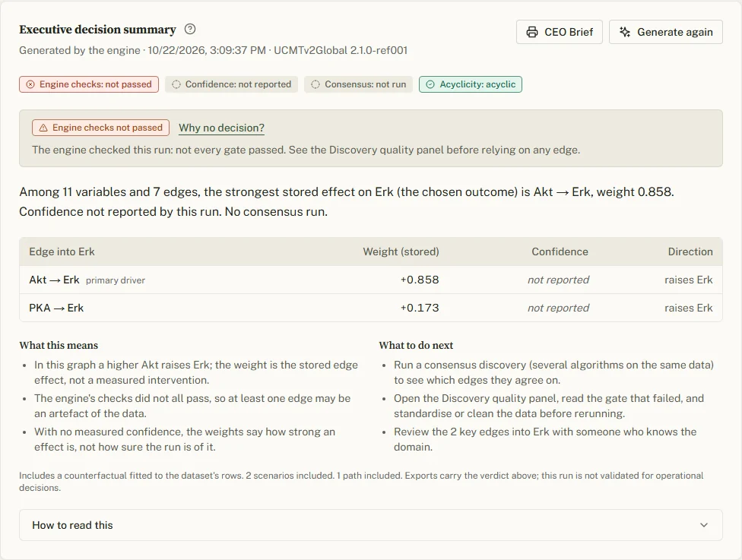Click the 'Acyclicity: acyclic' badge
The image size is (742, 560).
point(471,84)
